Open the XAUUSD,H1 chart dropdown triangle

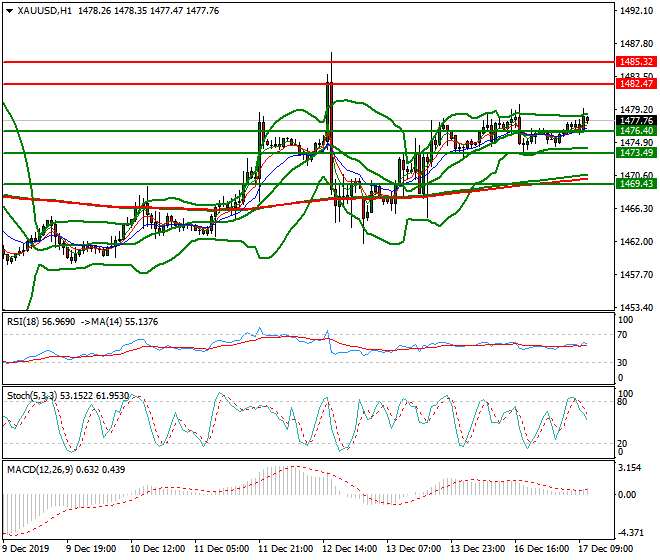click(x=10, y=11)
